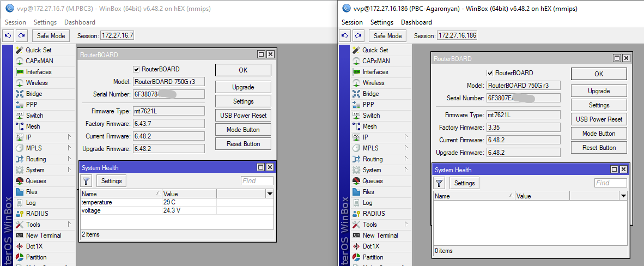
Task: Toggle Safe Mode in left window
Action: point(51,36)
